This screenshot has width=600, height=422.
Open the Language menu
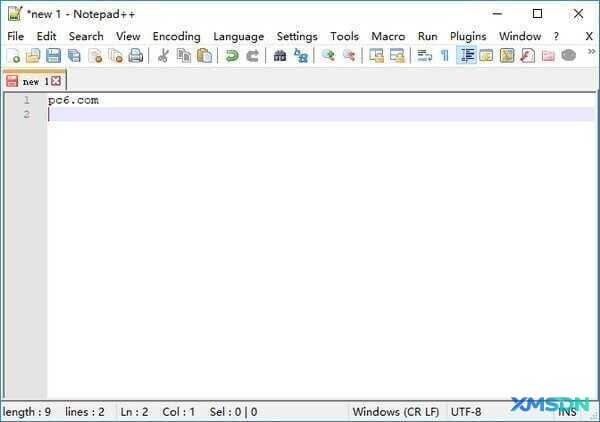[x=238, y=36]
